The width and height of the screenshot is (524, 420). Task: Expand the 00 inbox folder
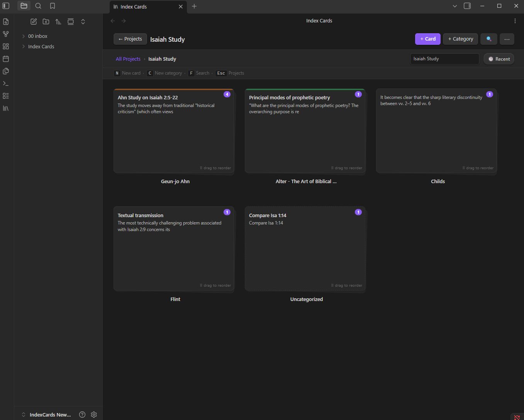click(x=37, y=36)
